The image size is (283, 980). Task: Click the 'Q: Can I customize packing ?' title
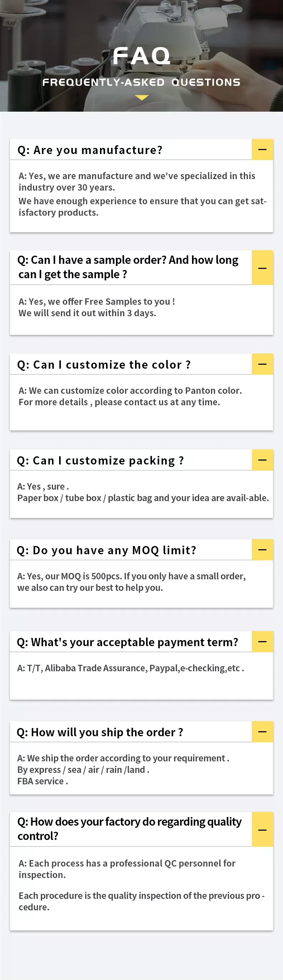point(100,461)
